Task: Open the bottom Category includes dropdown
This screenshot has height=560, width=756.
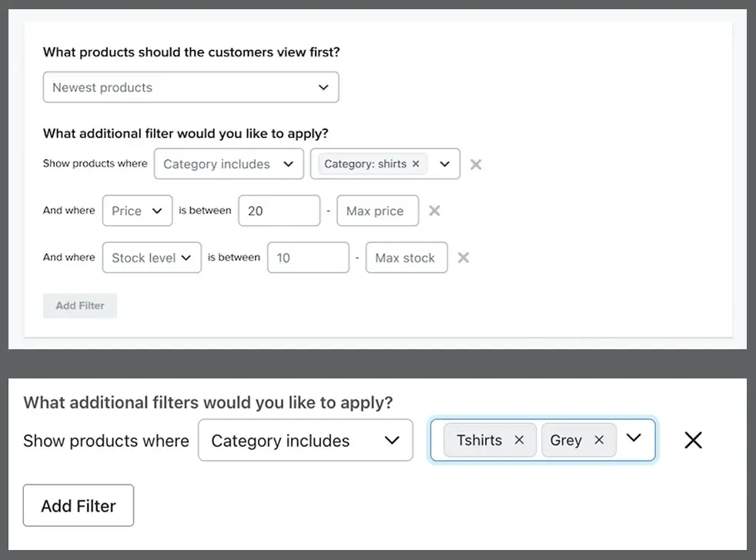Action: (x=306, y=440)
